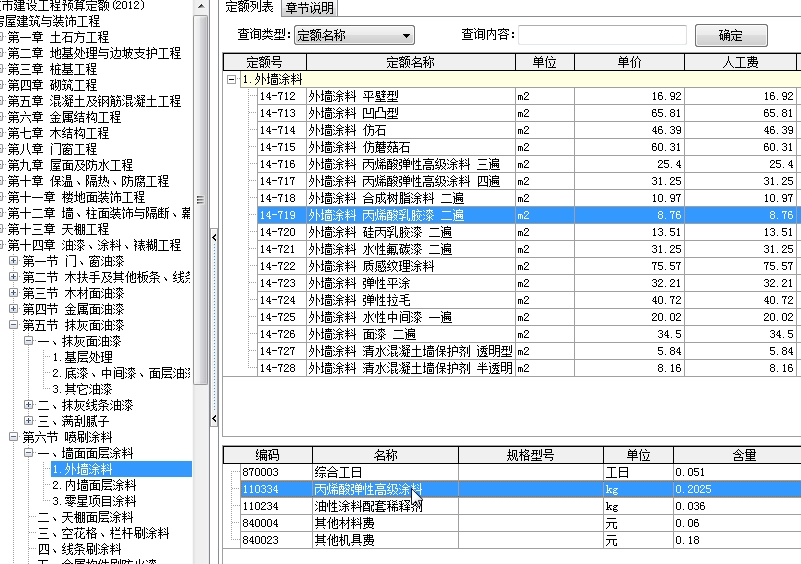Select material row 110234 油性涂料配套稀释剂
This screenshot has height=564, width=801.
coord(521,506)
